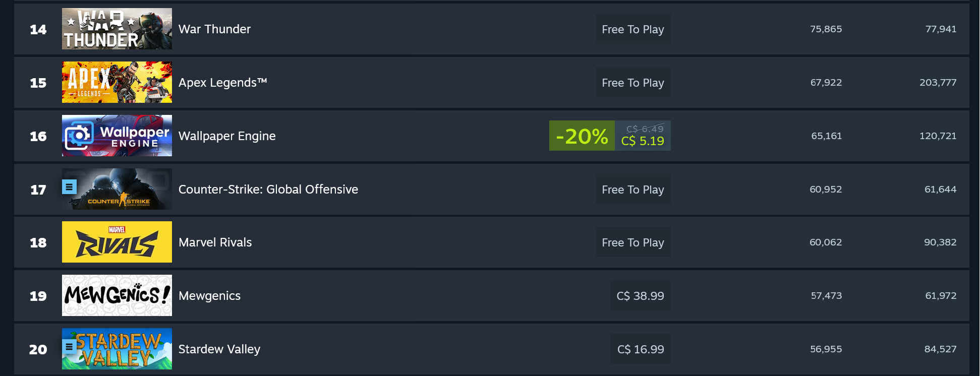Viewport: 980px width, 376px height.
Task: Click the C$ 16.99 price for Stardew Valley
Action: pyautogui.click(x=641, y=349)
